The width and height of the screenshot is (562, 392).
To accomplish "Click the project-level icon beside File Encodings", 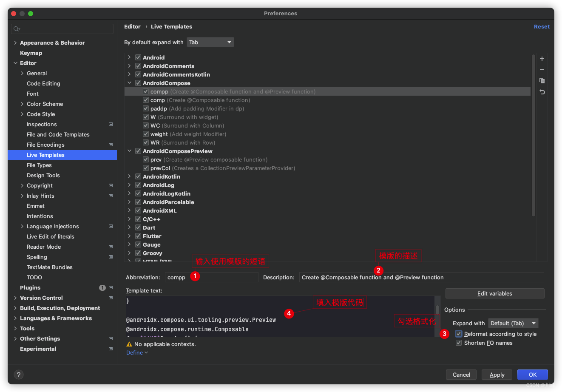I will 111,145.
